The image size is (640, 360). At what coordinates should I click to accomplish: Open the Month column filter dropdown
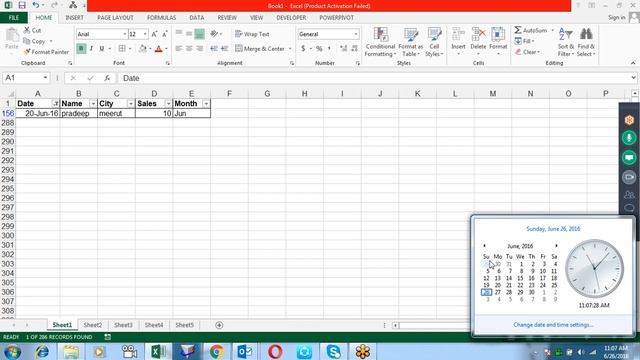click(x=206, y=104)
